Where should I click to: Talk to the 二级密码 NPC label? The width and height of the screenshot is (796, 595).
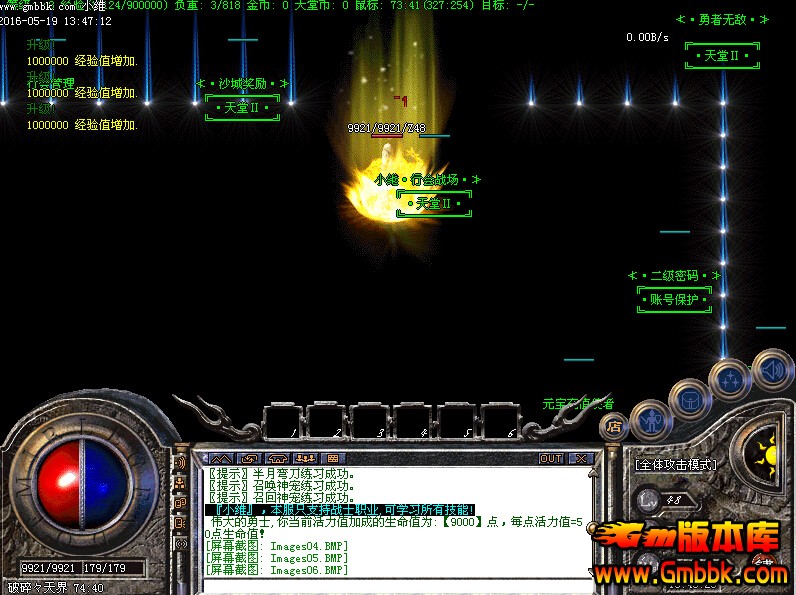pos(675,276)
